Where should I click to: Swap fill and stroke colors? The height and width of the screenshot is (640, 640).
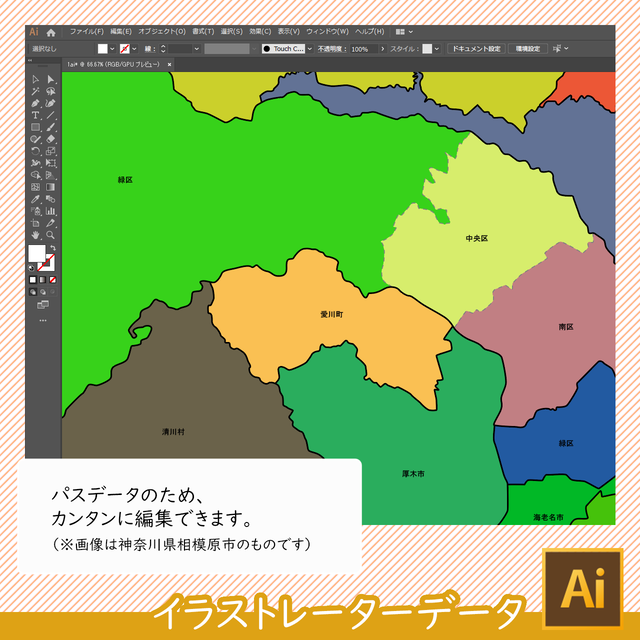point(53,248)
